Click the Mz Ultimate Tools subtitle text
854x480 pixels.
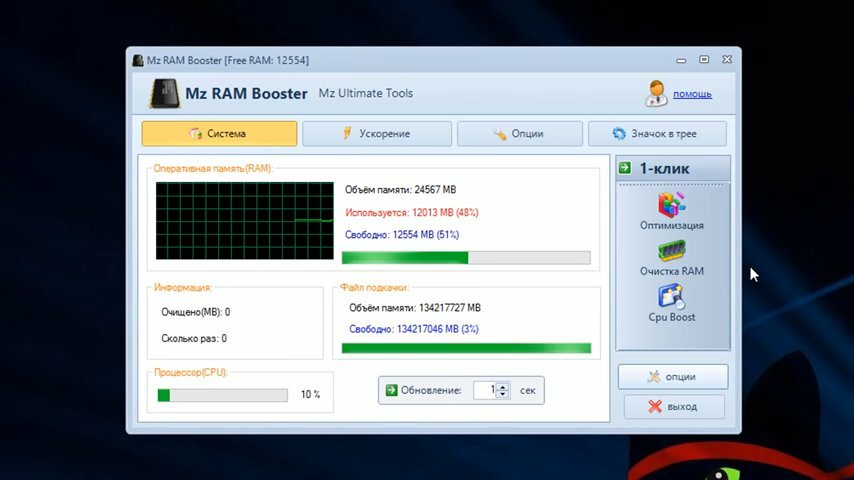pos(365,93)
